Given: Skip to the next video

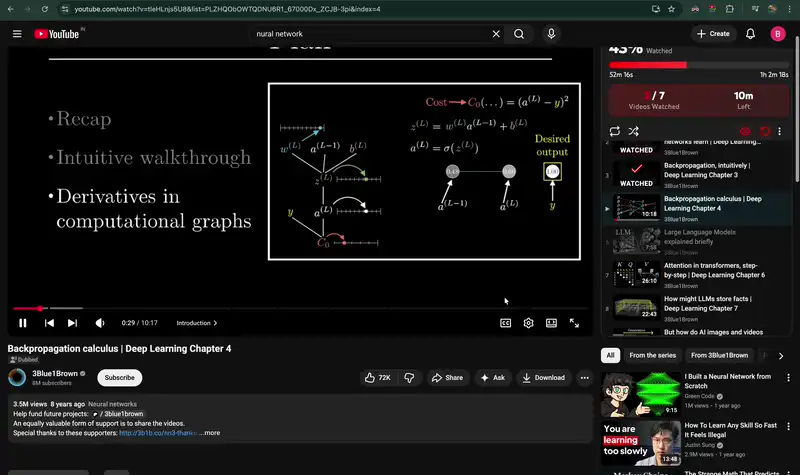Looking at the screenshot, I should coord(72,323).
